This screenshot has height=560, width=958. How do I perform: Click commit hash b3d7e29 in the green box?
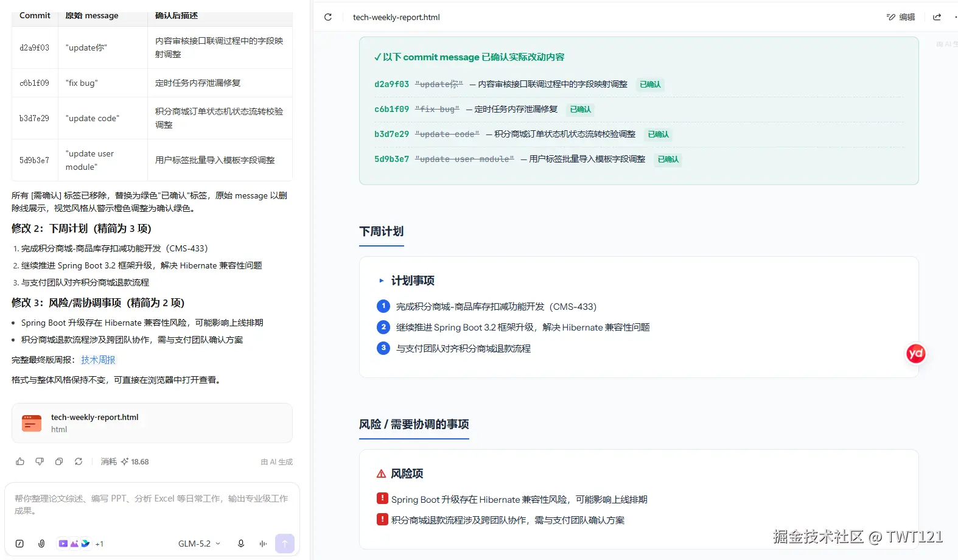point(392,134)
